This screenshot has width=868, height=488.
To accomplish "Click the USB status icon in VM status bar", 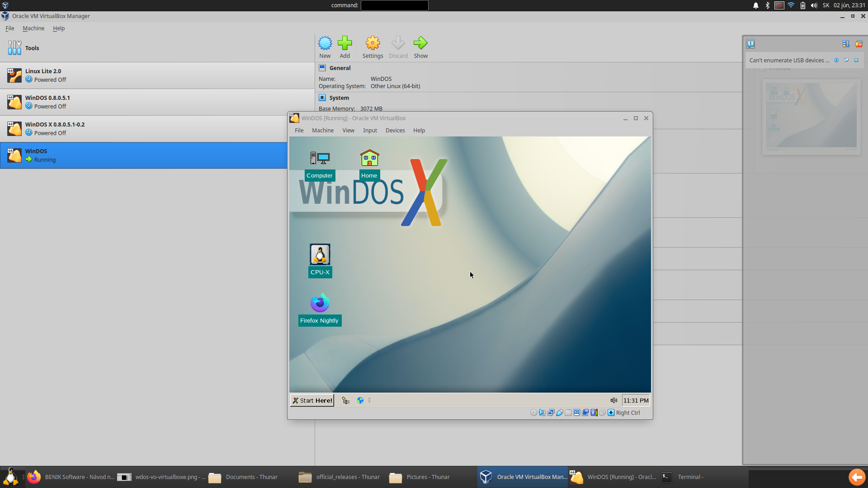I will pos(560,413).
